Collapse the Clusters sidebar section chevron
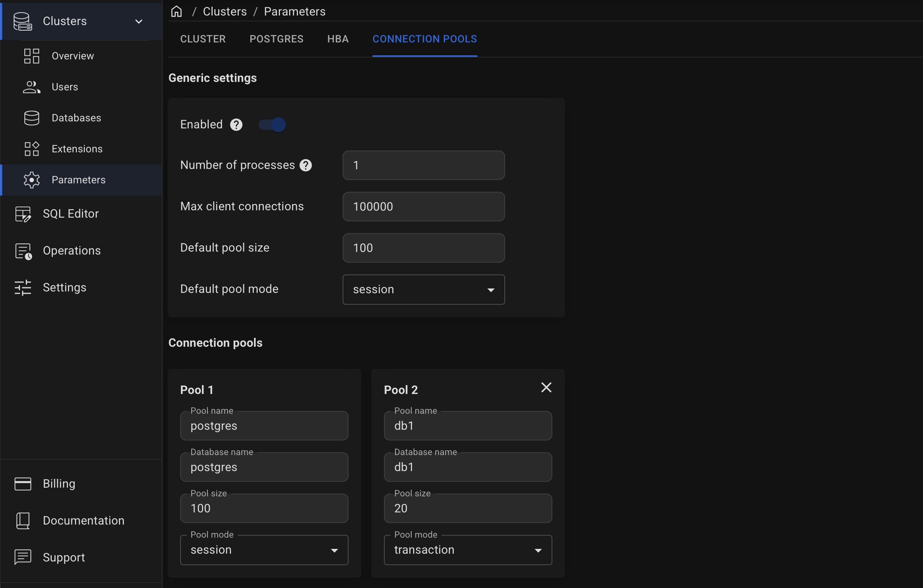The height and width of the screenshot is (588, 923). (139, 21)
